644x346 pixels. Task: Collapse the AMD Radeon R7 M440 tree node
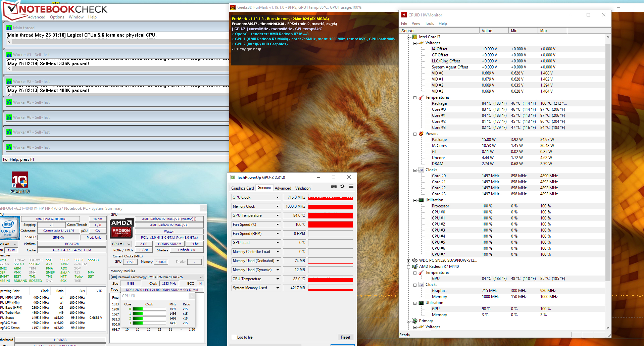pyautogui.click(x=409, y=266)
